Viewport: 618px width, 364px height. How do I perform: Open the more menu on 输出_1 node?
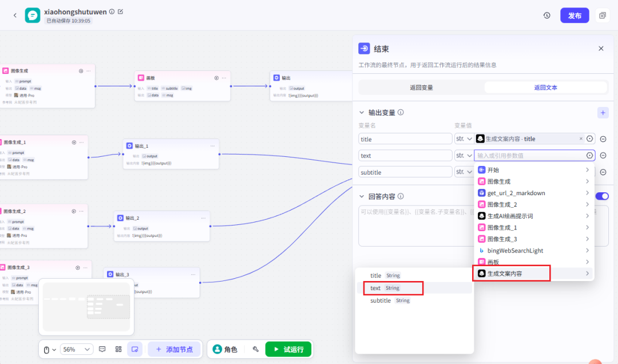tap(212, 146)
